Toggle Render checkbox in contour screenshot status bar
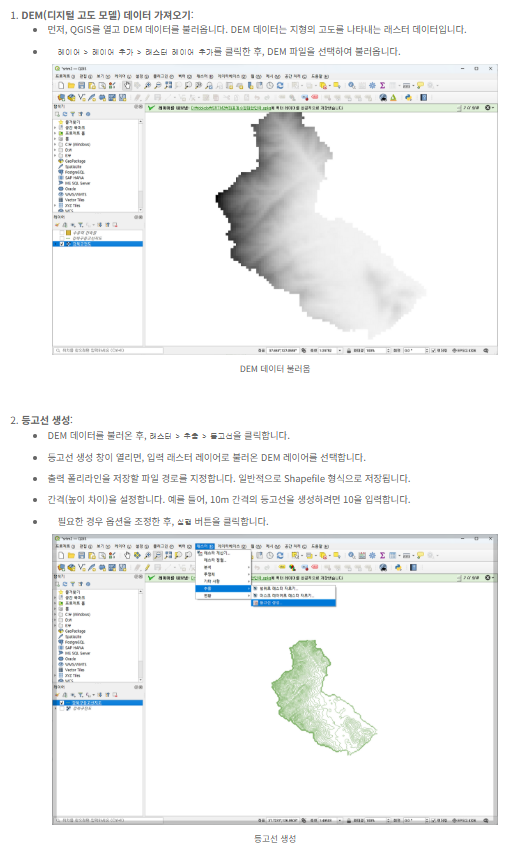The image size is (514, 844). tap(434, 820)
